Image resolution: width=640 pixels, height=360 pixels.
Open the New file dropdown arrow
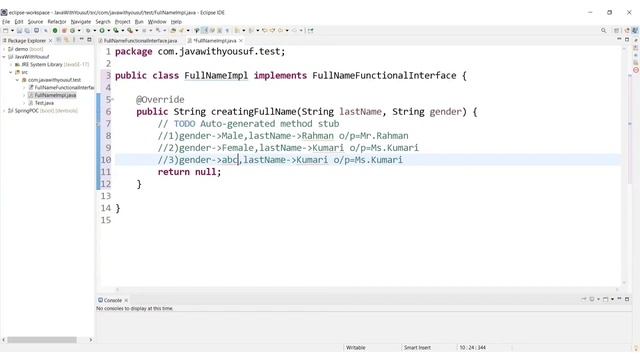(12, 30)
